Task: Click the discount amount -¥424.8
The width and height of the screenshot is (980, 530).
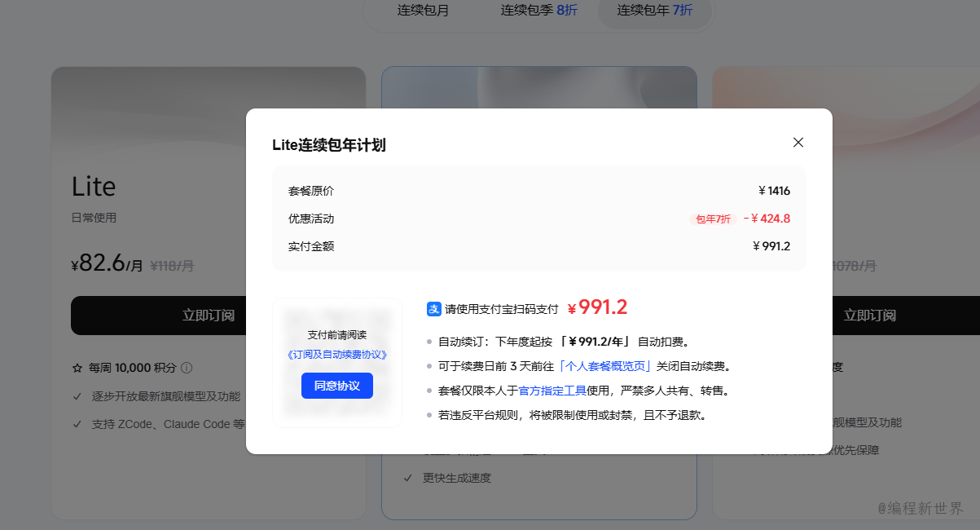Action: [767, 219]
